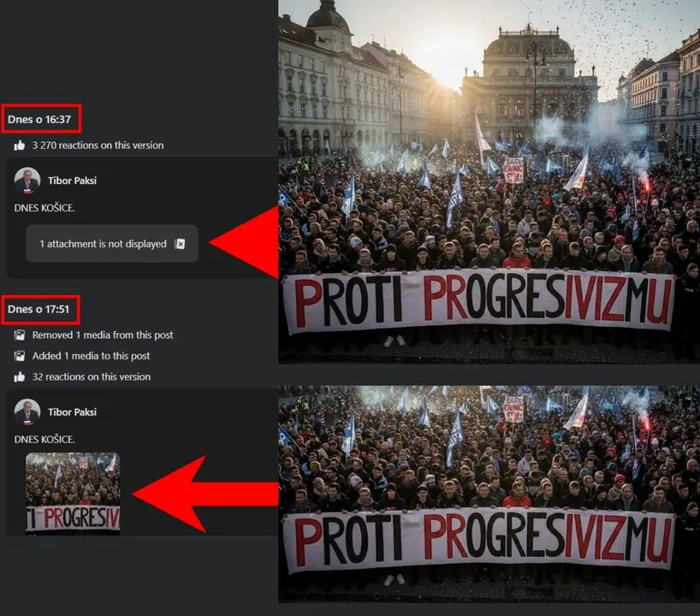Click the thumbs-up icon beside 32 reactions
This screenshot has width=700, height=616.
19,376
